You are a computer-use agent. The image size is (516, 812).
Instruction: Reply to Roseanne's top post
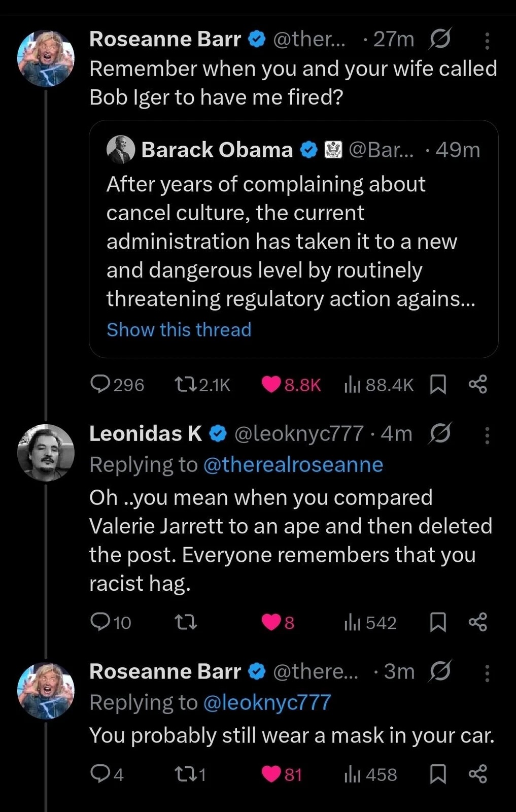(100, 385)
